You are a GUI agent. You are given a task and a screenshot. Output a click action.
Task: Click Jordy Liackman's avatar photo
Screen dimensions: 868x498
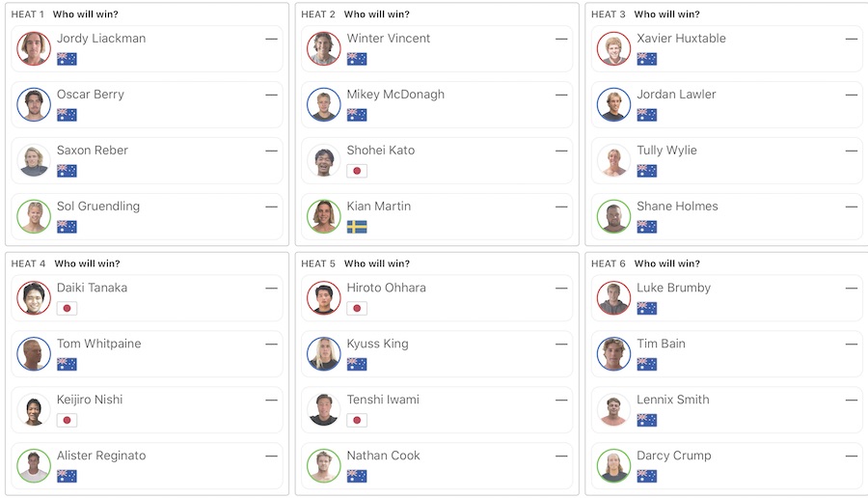(x=34, y=49)
